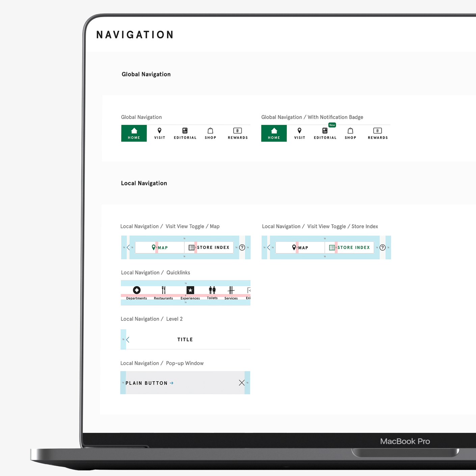Click the Shop bag icon in the notification badge navigation
Image resolution: width=476 pixels, height=476 pixels.
350,131
